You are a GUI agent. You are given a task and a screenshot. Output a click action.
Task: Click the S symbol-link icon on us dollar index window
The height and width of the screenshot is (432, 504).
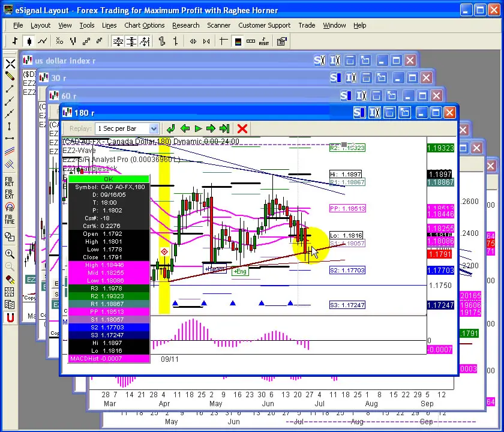coord(320,61)
